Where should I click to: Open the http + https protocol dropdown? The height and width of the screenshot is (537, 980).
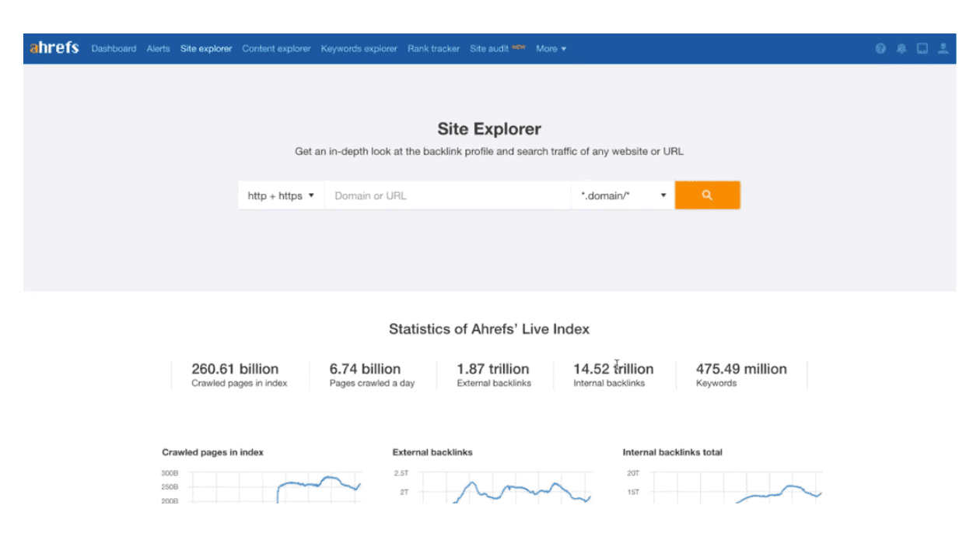pos(281,195)
